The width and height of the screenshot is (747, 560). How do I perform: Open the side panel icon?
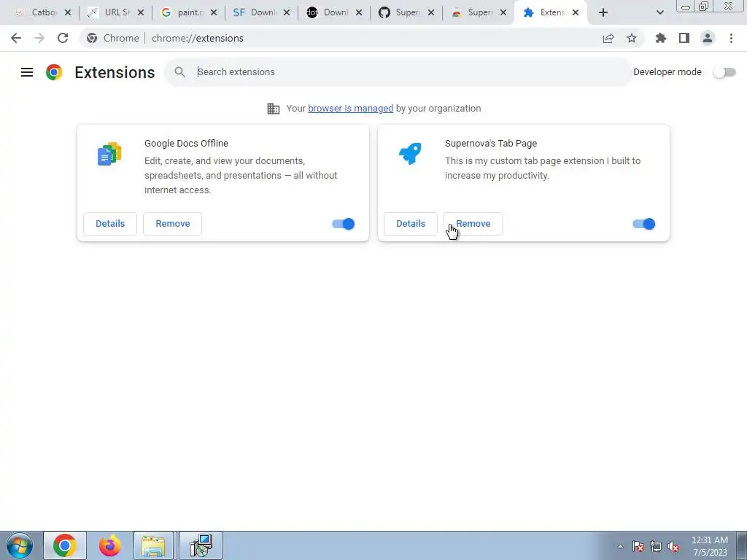[684, 38]
